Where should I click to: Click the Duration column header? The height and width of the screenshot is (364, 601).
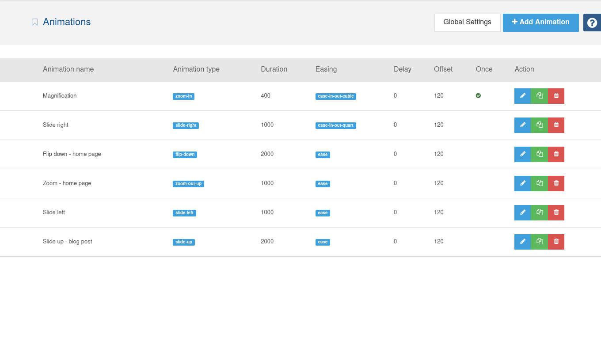pos(274,69)
